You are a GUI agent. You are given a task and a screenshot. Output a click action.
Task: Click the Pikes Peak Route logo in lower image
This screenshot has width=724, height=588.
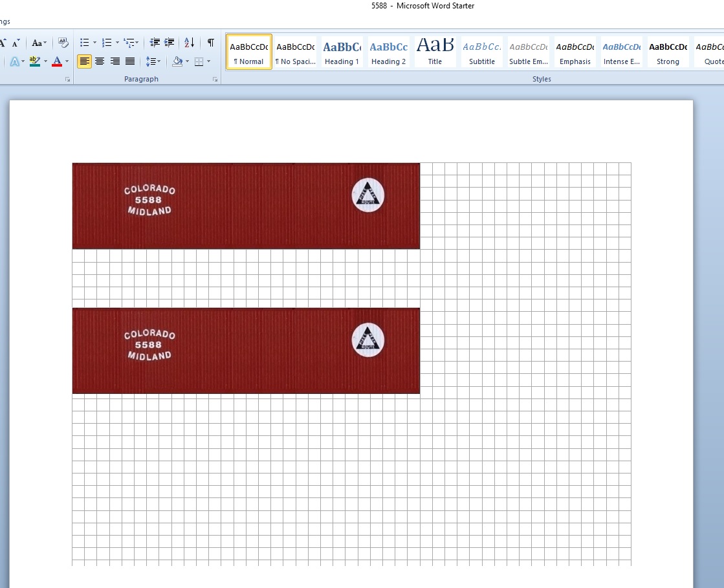[x=368, y=340]
